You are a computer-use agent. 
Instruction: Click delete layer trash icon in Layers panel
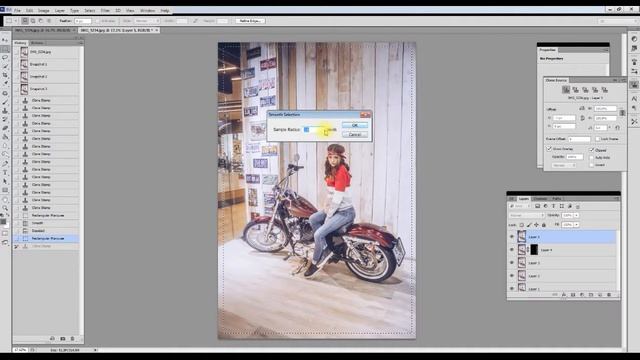(x=609, y=295)
